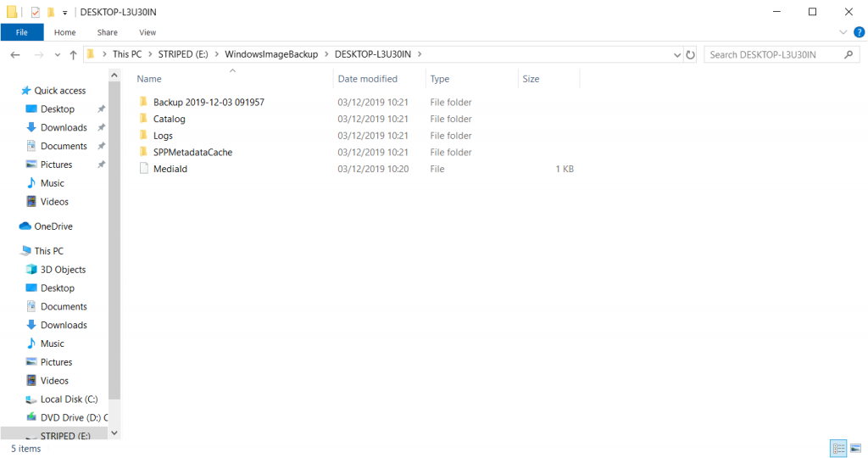868x458 pixels.
Task: Open Videos under Quick access
Action: point(54,202)
